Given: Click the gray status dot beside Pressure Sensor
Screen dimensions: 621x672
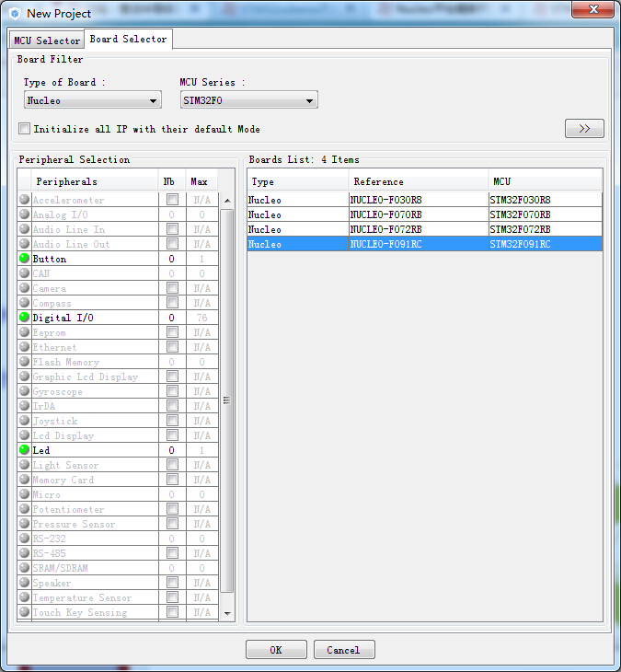Looking at the screenshot, I should [25, 523].
